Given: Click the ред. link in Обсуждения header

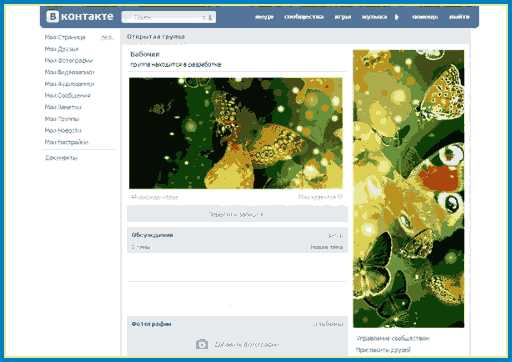Looking at the screenshot, I should (x=336, y=236).
